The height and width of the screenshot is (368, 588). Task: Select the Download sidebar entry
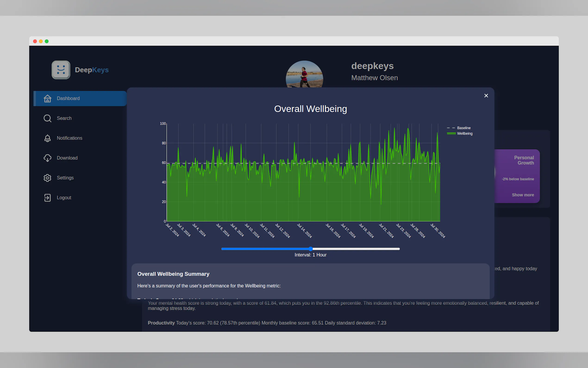pyautogui.click(x=67, y=158)
